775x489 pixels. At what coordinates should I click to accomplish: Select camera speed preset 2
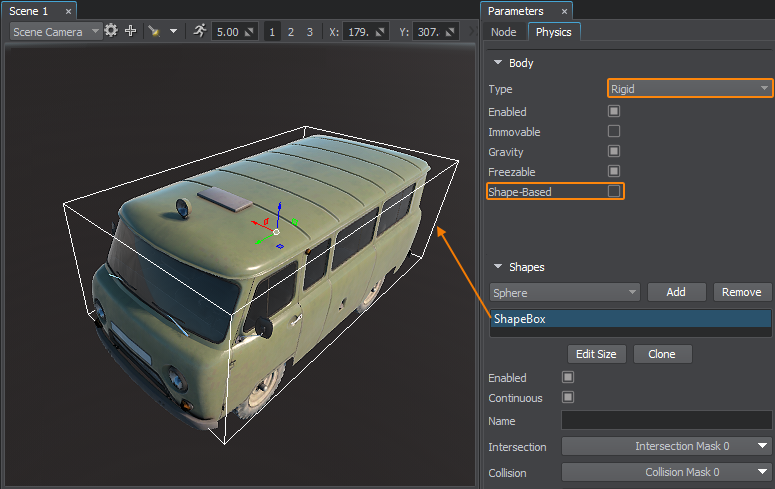[x=291, y=32]
